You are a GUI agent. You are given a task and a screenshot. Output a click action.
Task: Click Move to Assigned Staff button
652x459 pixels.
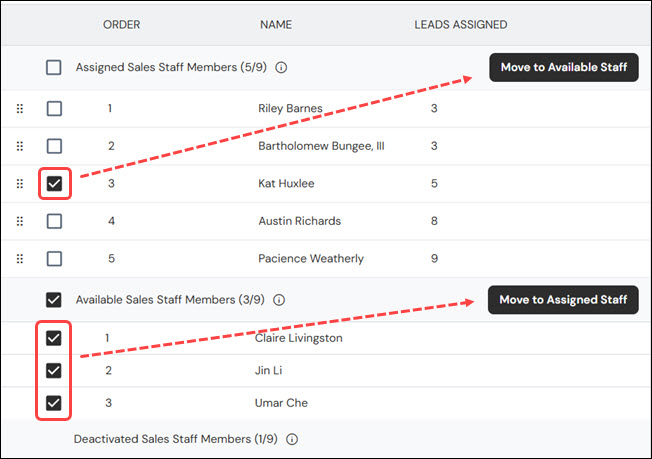[563, 300]
